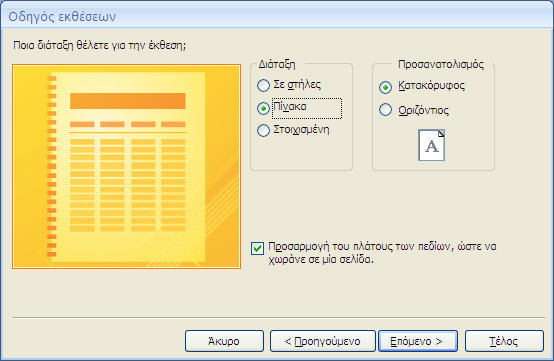Select the Στοιχισμένη layout option
Viewport: 554px width, 361px height.
(x=263, y=130)
